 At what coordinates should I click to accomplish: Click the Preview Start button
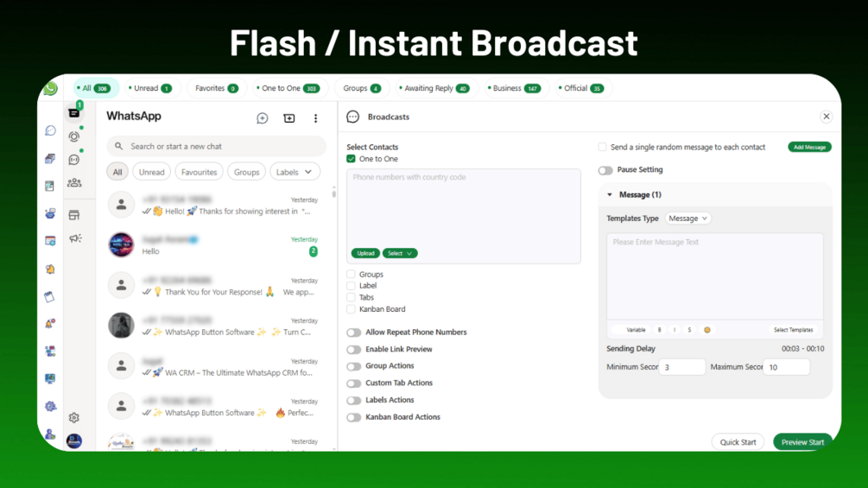[x=802, y=442]
